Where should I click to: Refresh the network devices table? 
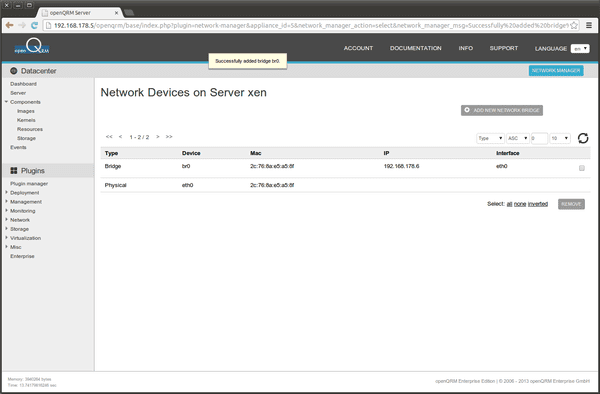coord(583,138)
